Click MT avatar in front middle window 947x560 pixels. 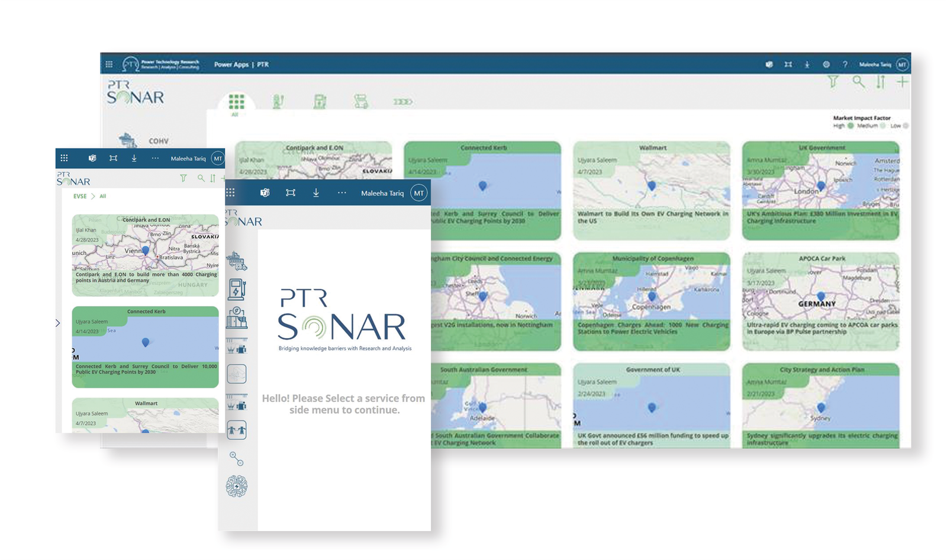pos(419,193)
